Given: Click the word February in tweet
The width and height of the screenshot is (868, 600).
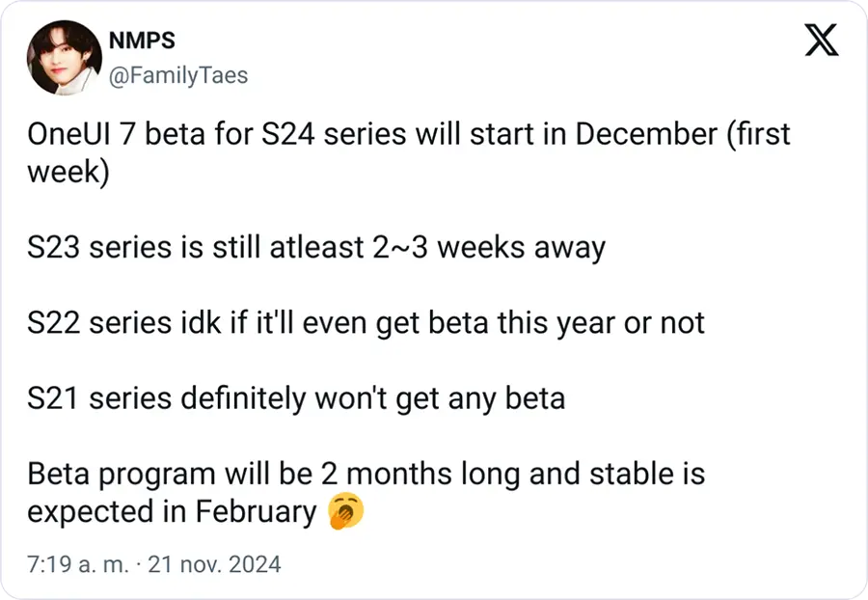Looking at the screenshot, I should tap(256, 511).
